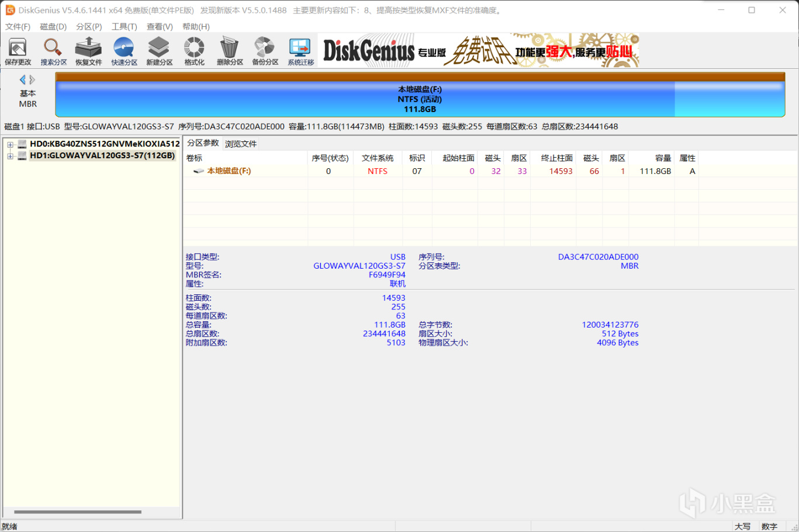799x532 pixels.
Task: Click the 联机 attribute value
Action: tap(397, 284)
